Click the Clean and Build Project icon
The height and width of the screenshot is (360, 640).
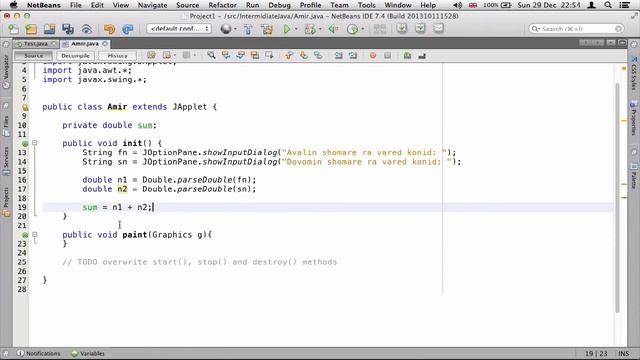[267, 29]
